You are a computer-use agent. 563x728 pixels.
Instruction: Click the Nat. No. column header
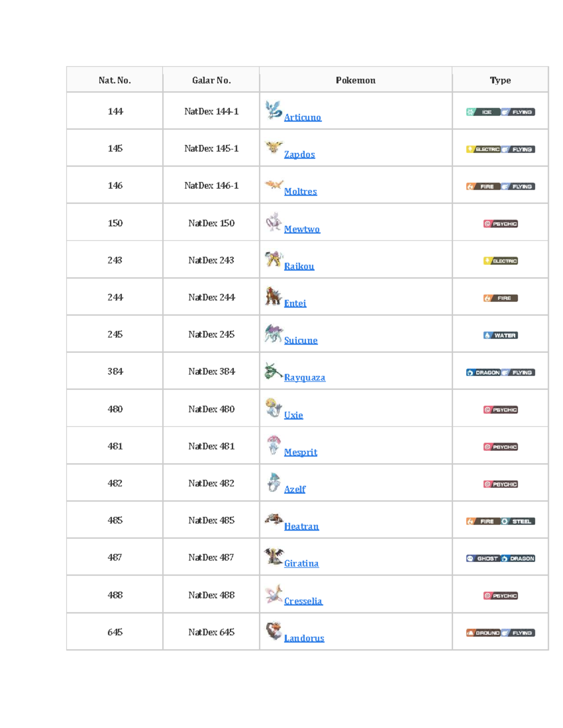pos(115,80)
